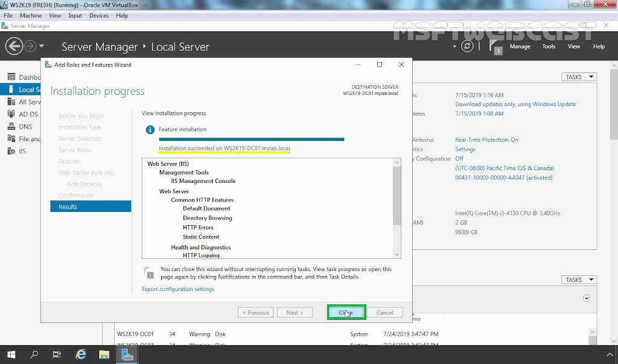Open File and Storage Services in sidebar
The image size is (618, 364).
click(24, 139)
